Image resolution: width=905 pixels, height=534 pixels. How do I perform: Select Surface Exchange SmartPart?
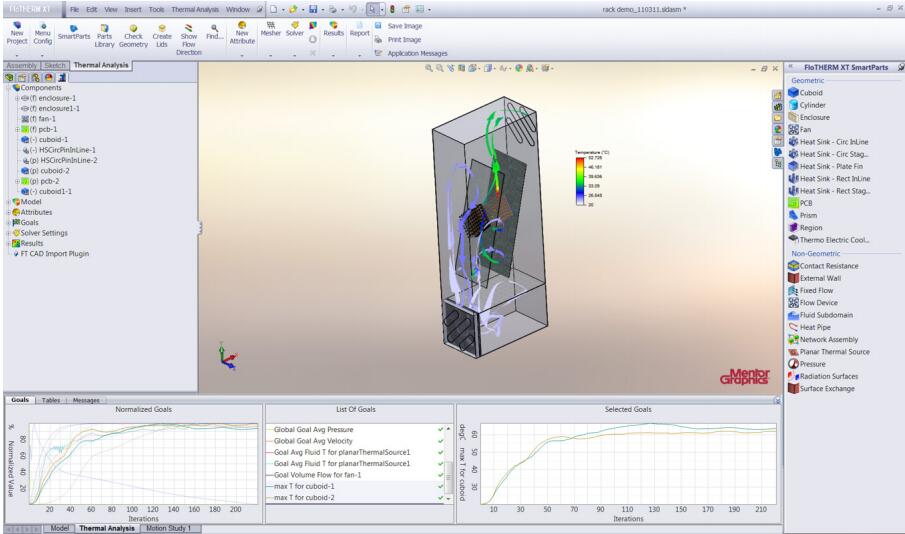[822, 389]
